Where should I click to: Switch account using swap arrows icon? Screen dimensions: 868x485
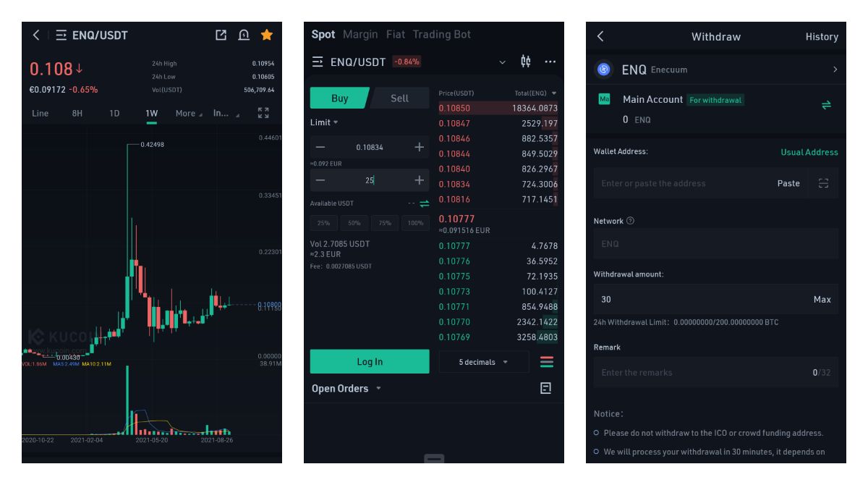pos(826,105)
